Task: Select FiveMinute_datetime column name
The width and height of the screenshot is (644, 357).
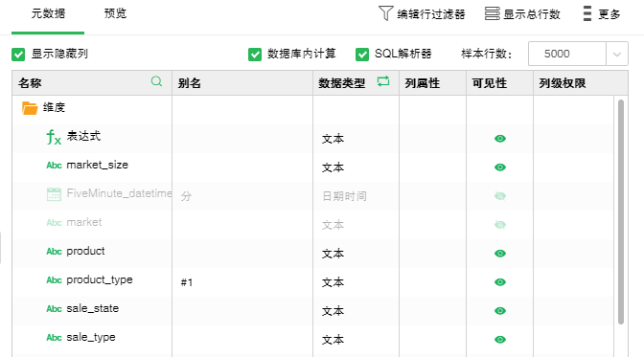Action: point(119,193)
